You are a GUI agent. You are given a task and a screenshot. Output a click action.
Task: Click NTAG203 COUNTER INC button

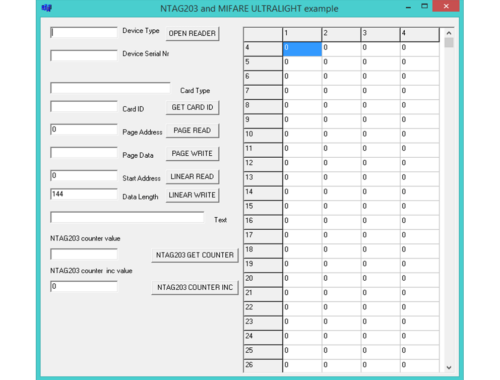tap(195, 288)
